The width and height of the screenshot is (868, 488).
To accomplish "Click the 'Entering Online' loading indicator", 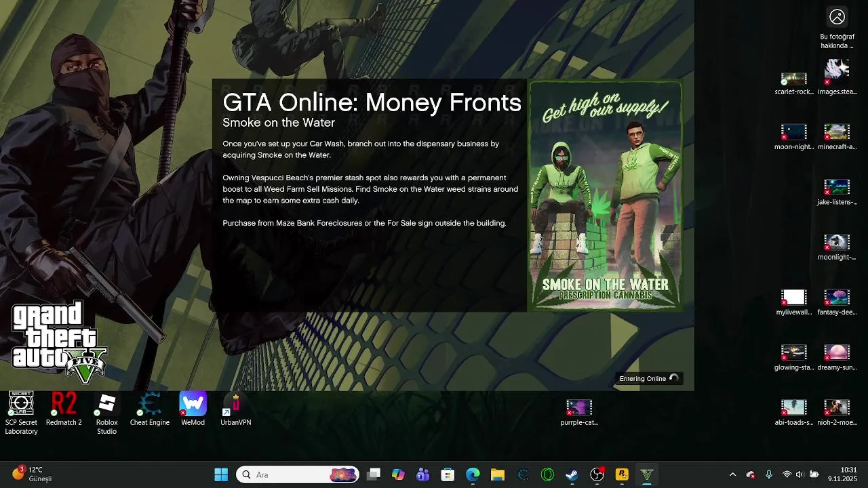I will pos(649,378).
